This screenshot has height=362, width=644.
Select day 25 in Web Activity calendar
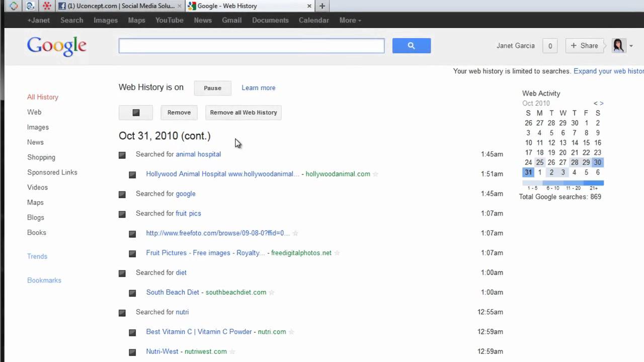[540, 162]
